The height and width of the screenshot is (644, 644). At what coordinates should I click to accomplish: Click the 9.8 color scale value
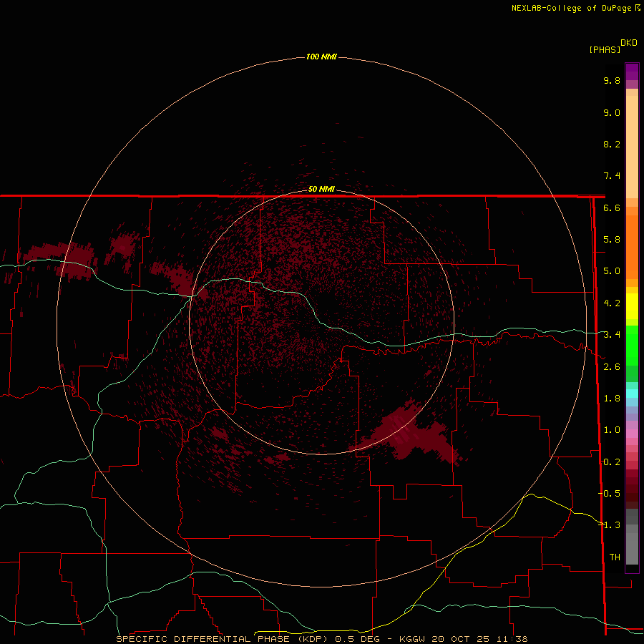click(612, 81)
